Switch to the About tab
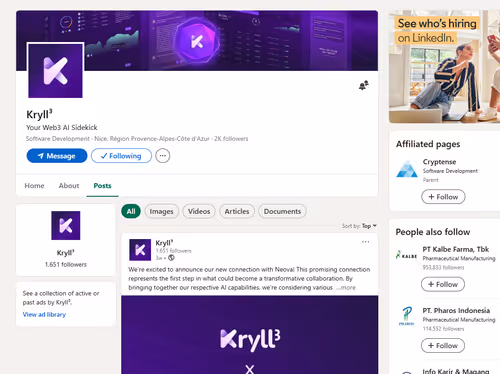Screen dimensions: 500x374 tap(69, 186)
